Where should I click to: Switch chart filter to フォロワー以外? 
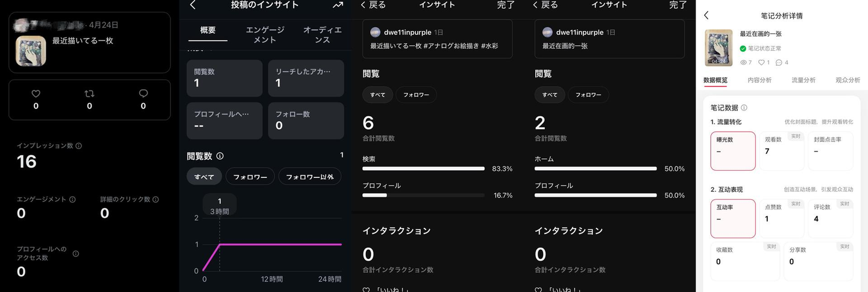coord(310,176)
